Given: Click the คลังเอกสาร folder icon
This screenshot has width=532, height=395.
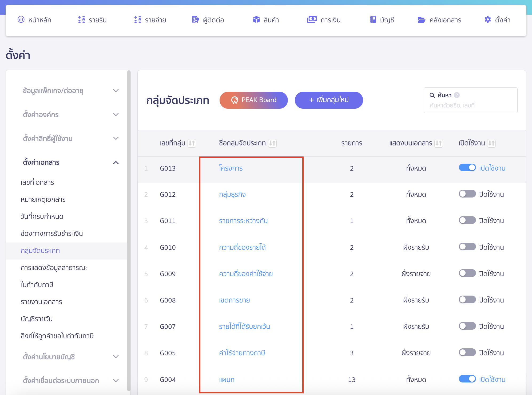Looking at the screenshot, I should point(421,20).
